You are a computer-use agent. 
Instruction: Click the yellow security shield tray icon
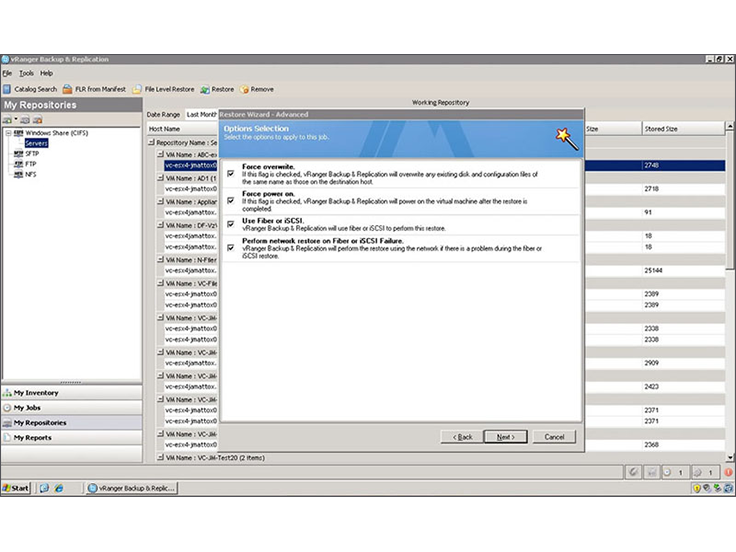tap(697, 488)
